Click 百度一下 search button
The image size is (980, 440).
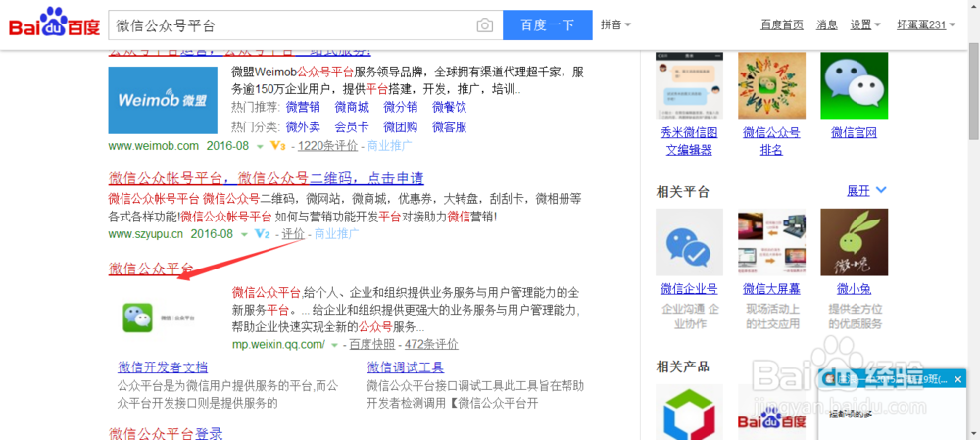[548, 25]
